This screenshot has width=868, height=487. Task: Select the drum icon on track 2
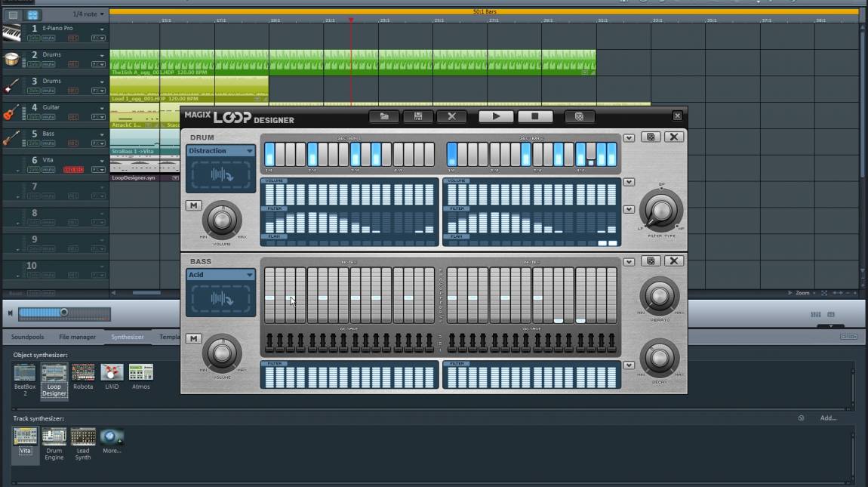point(11,59)
